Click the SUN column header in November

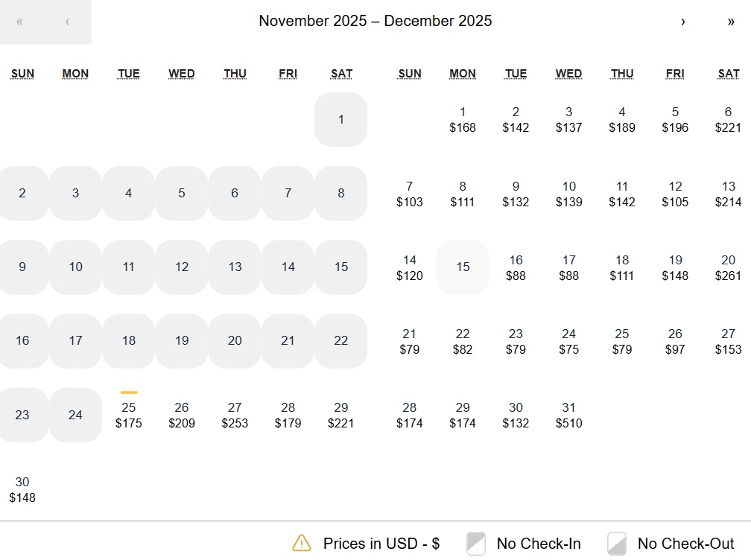22,73
